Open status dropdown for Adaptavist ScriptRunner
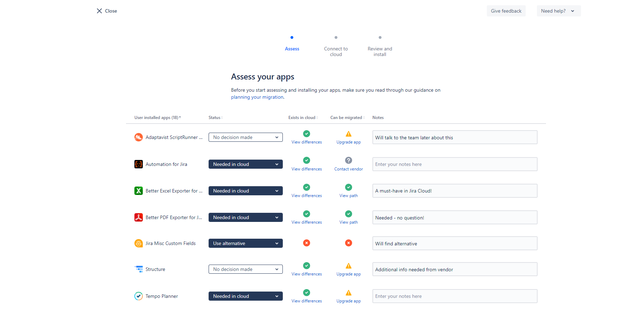The height and width of the screenshot is (315, 644). [246, 137]
